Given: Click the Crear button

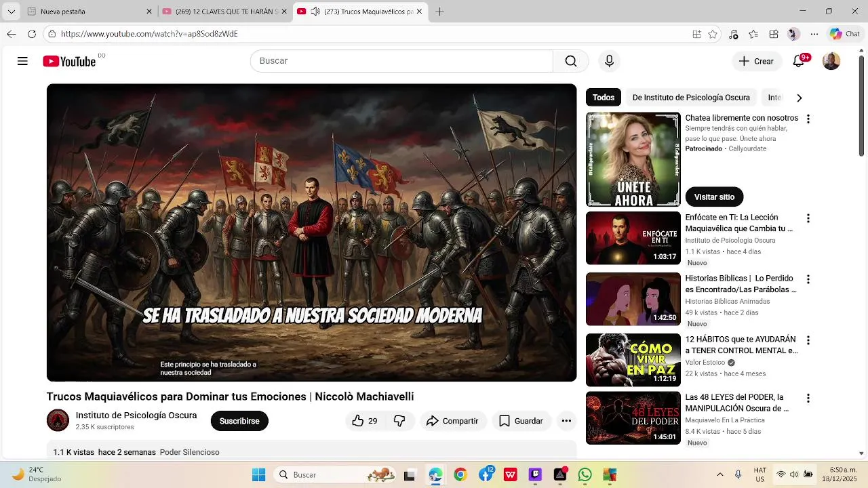Looking at the screenshot, I should (756, 61).
